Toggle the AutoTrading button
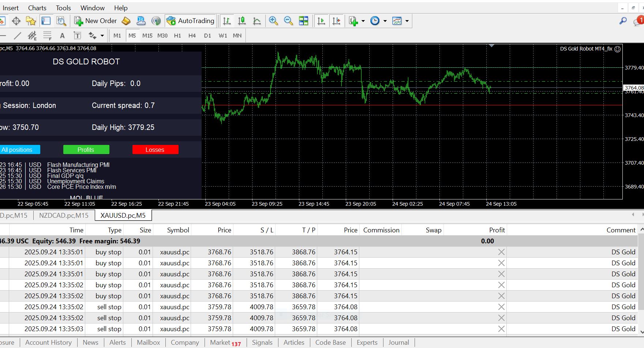Screen dimensions: 644x348 [x=191, y=21]
